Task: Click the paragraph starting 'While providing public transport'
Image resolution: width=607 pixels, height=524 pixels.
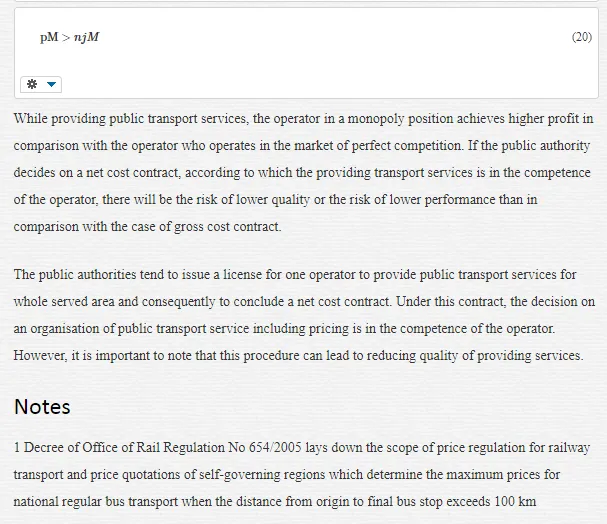Action: [x=304, y=172]
